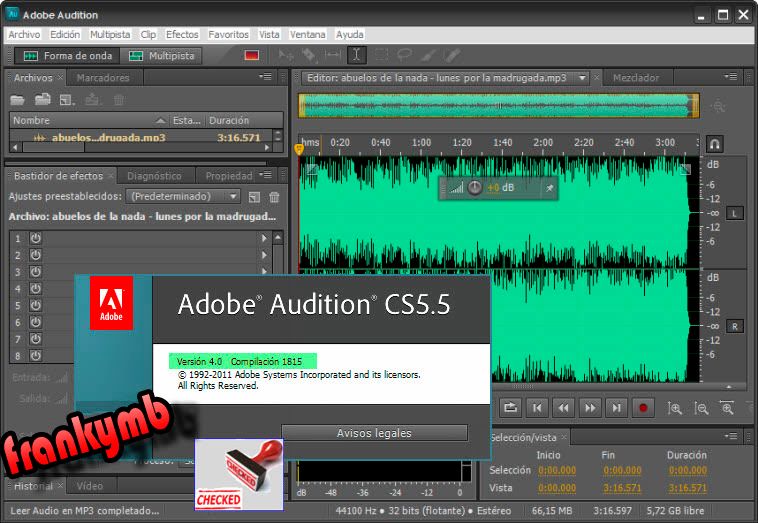Viewport: 758px width, 523px height.
Task: Open effect slot 1 arrow menu
Action: (x=264, y=238)
